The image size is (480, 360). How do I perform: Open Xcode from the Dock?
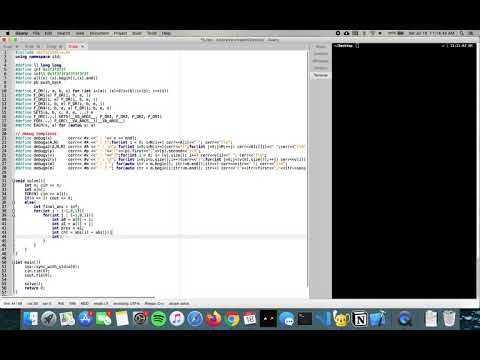378,319
